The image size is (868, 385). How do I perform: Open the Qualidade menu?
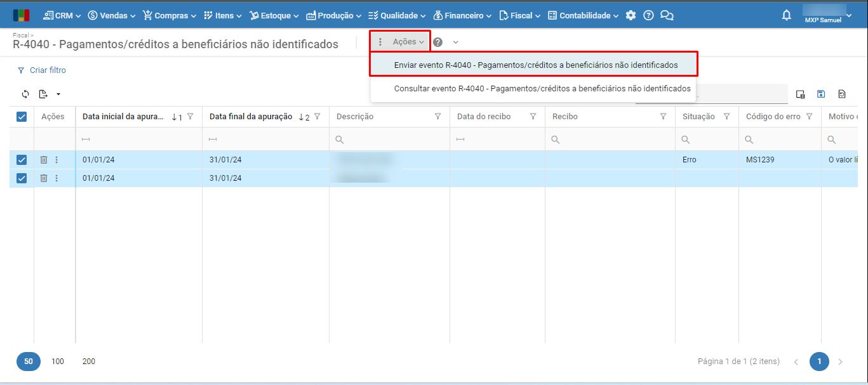coord(397,15)
